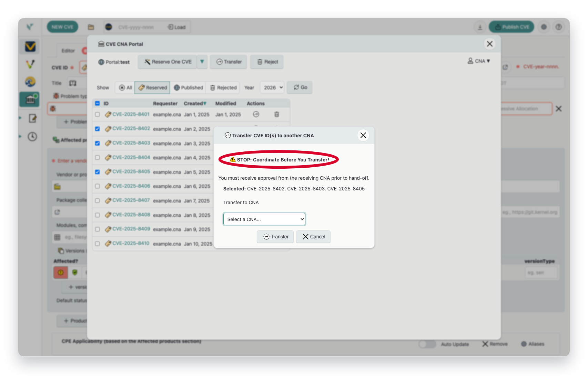
Task: Select the clock history sidebar icon
Action: pyautogui.click(x=32, y=136)
